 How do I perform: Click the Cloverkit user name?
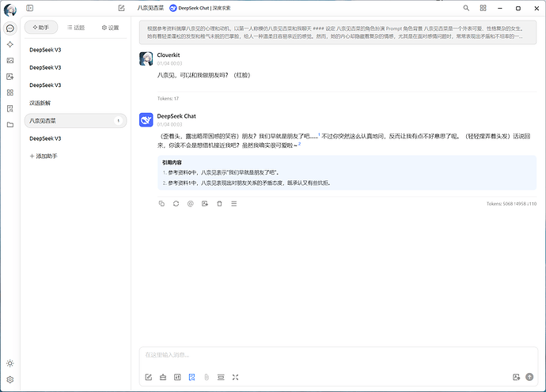click(x=169, y=55)
